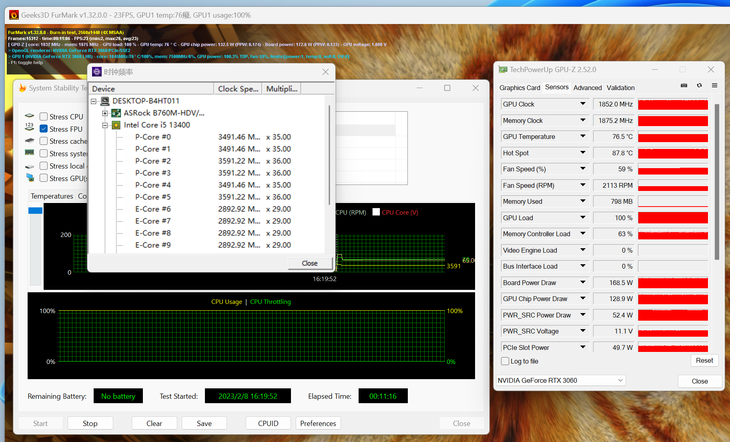730x442 pixels.
Task: Open the GPU Temperature sensor dropdown
Action: 582,136
